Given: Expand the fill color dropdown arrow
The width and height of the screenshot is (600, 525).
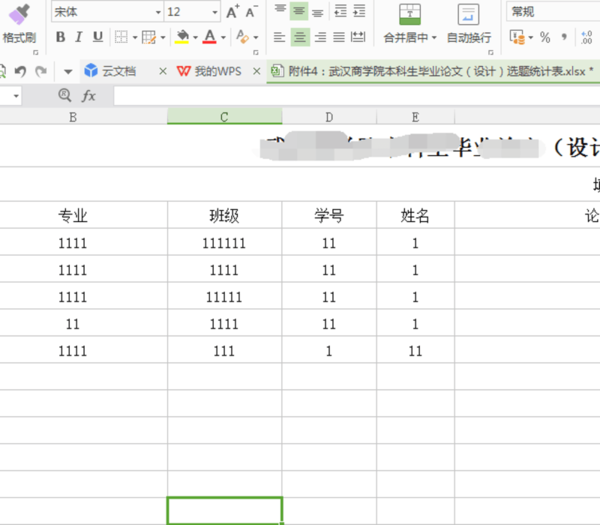Looking at the screenshot, I should (x=196, y=38).
